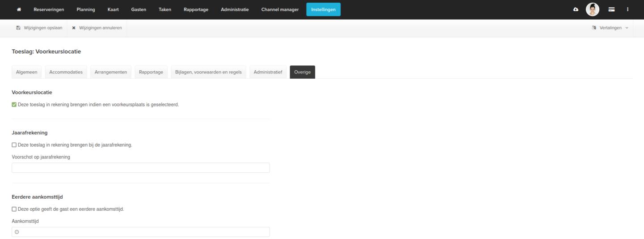The width and height of the screenshot is (644, 239).
Task: Click the Wijzigingen annuleren button
Action: [97, 28]
